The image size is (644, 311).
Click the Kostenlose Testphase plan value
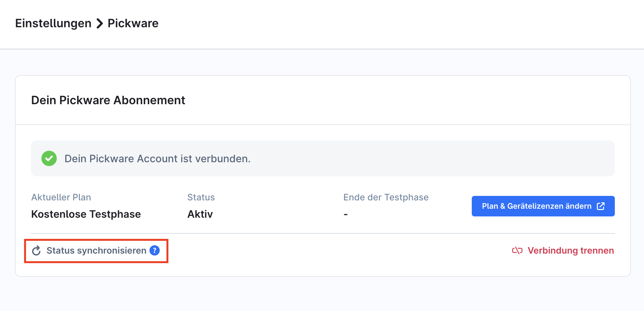coord(86,214)
